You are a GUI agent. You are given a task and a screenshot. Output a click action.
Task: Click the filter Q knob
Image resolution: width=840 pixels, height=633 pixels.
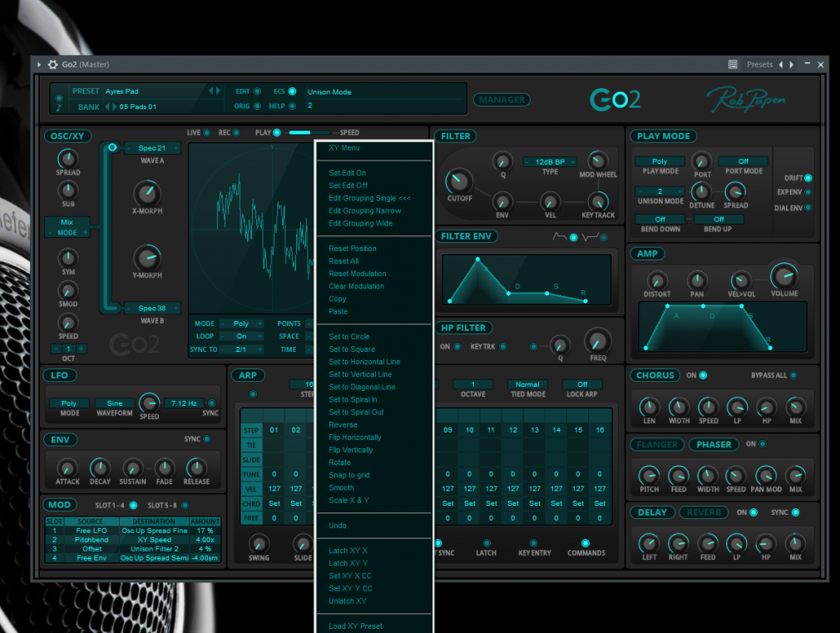[x=502, y=161]
